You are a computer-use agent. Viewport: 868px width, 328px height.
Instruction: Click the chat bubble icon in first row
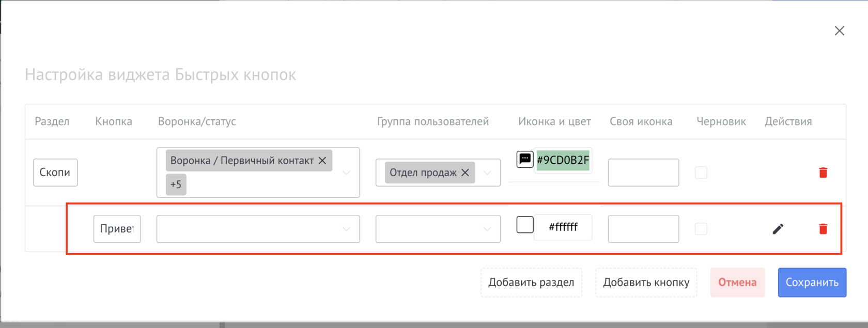click(525, 159)
